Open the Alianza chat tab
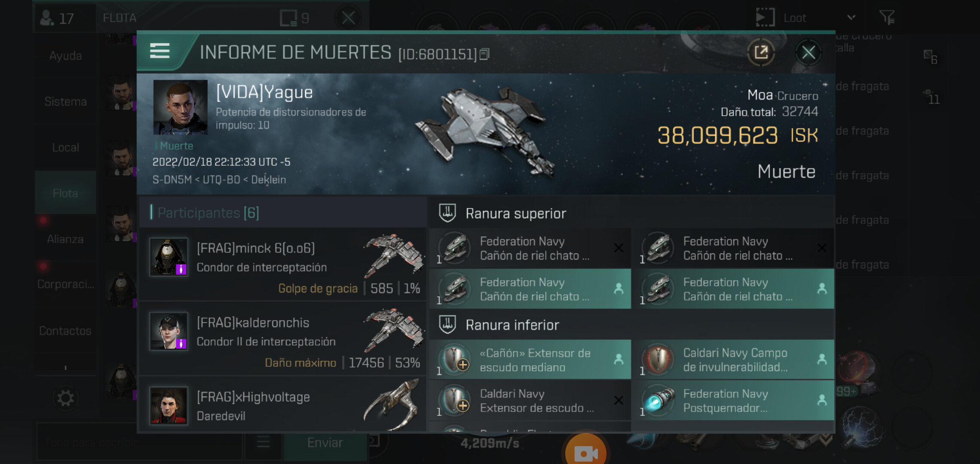 (x=65, y=239)
